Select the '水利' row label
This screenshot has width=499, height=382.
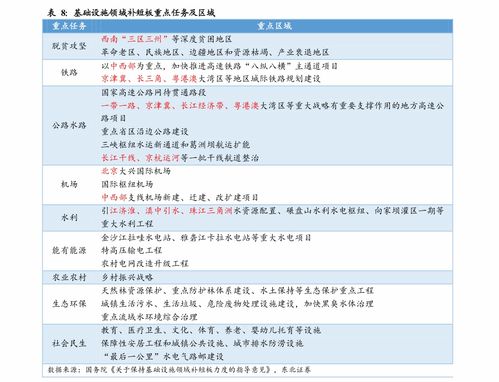69,218
